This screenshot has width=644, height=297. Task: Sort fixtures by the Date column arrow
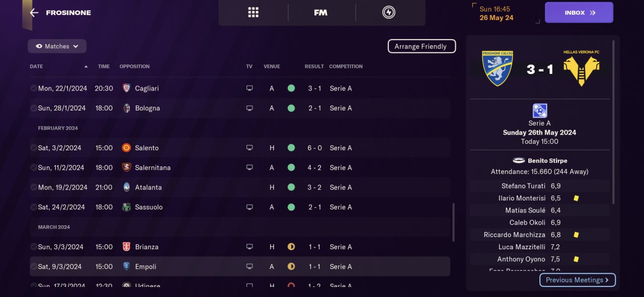pos(86,67)
